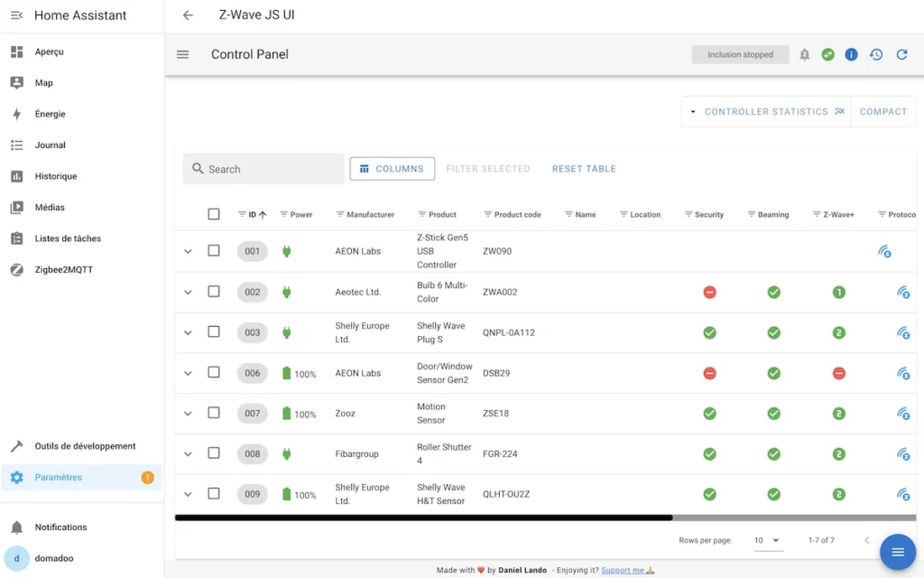Image resolution: width=924 pixels, height=578 pixels.
Task: Open Notifications in the sidebar
Action: pyautogui.click(x=82, y=527)
